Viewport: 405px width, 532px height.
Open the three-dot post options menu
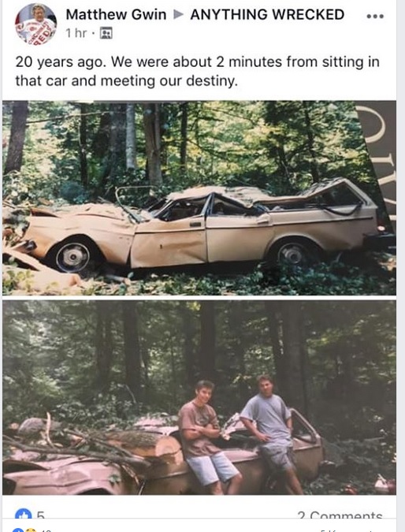[x=375, y=16]
